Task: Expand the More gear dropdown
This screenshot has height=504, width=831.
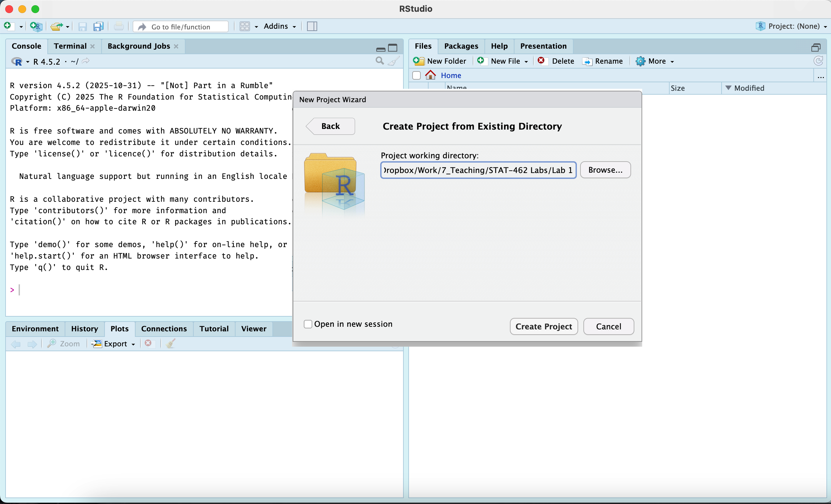Action: tap(655, 61)
